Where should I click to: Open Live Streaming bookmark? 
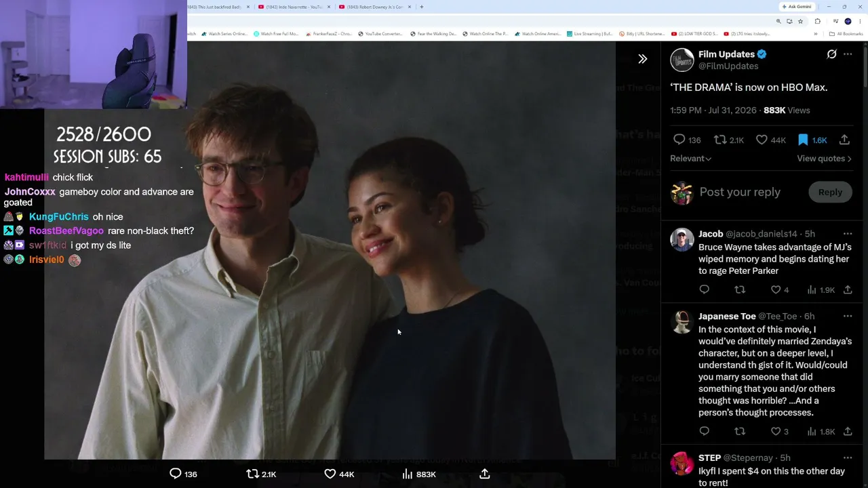(590, 34)
